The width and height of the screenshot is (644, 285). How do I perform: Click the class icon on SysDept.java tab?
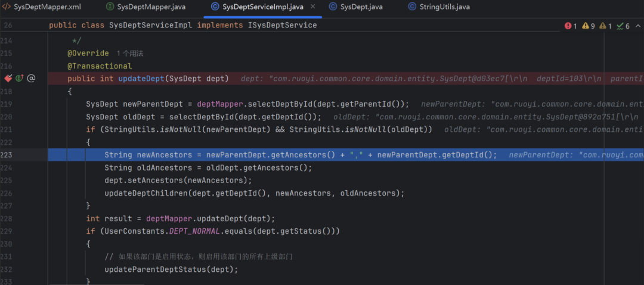[x=333, y=7]
